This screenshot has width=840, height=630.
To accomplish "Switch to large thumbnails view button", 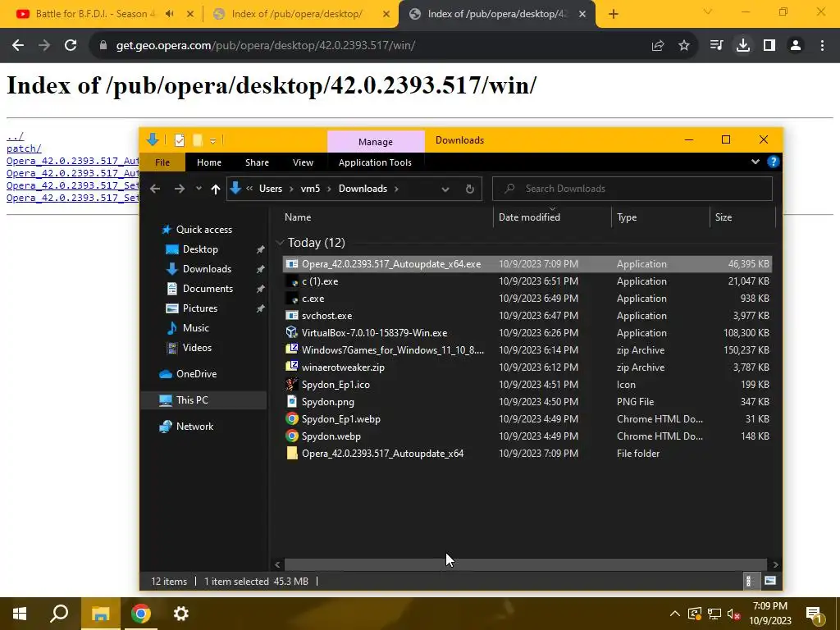I will (769, 581).
